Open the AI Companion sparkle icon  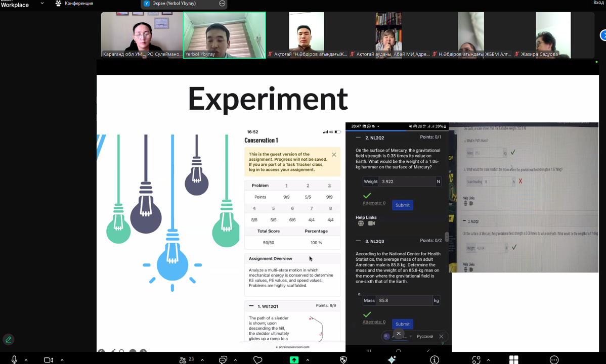pos(392,359)
